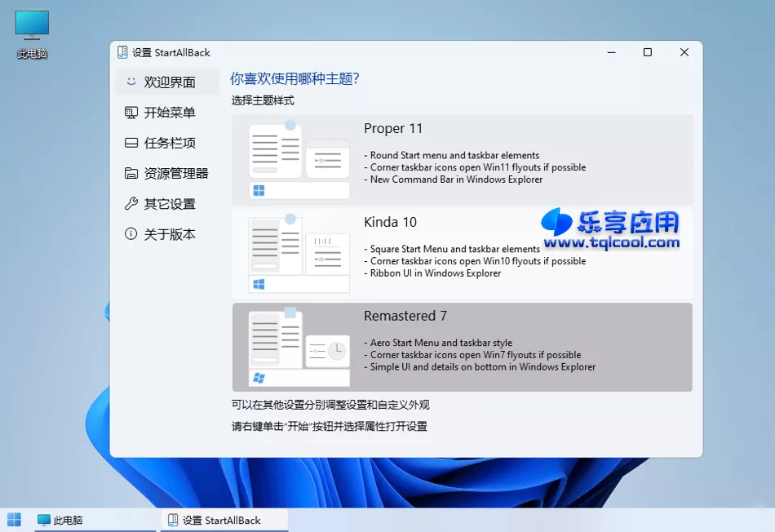Image resolution: width=775 pixels, height=532 pixels.
Task: Click the 关于版本 info sidebar icon
Action: tap(131, 234)
